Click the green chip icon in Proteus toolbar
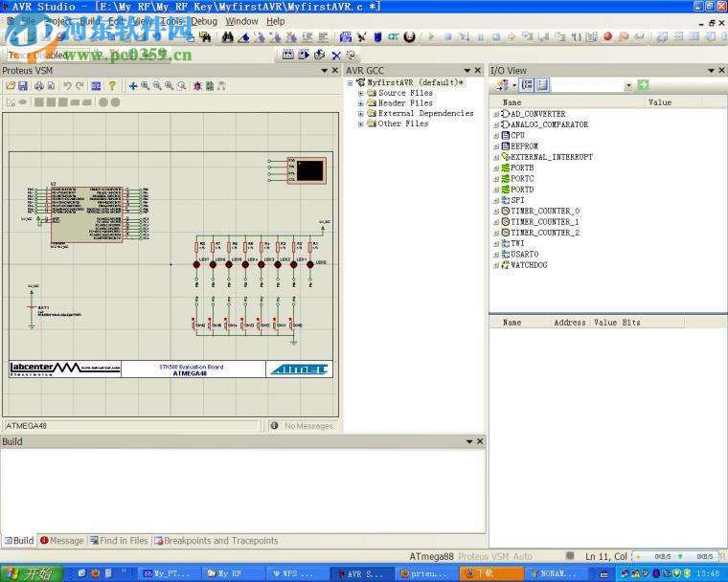 [210, 86]
